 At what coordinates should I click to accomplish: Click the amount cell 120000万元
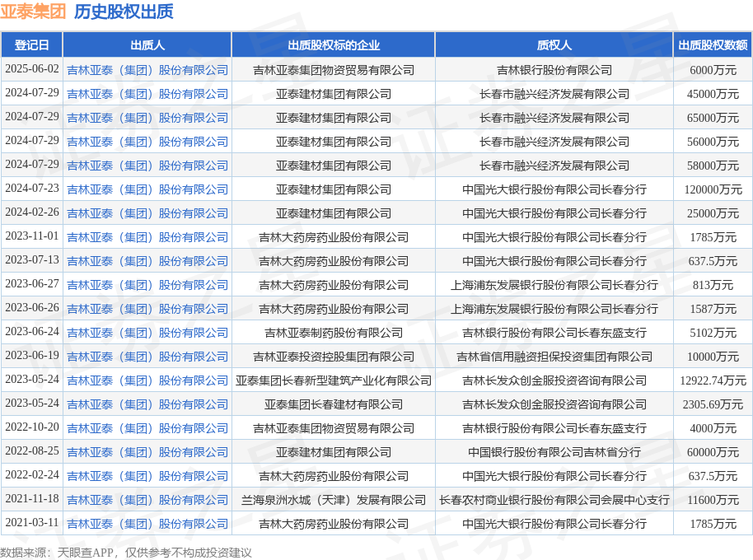[713, 189]
